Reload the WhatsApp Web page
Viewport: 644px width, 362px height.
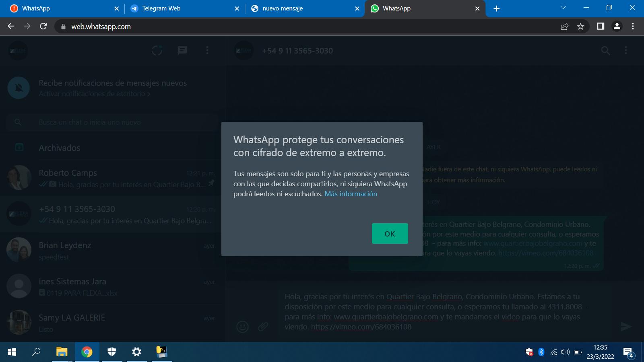pos(43,26)
